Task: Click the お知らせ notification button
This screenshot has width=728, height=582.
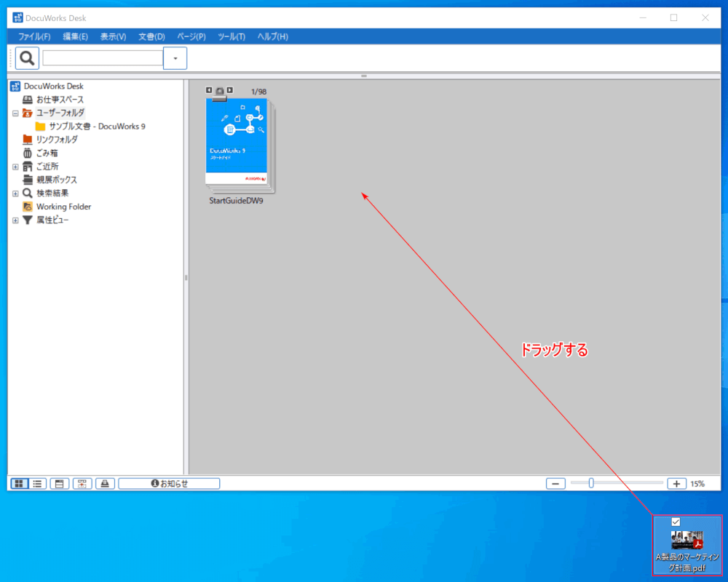Action: (x=169, y=484)
